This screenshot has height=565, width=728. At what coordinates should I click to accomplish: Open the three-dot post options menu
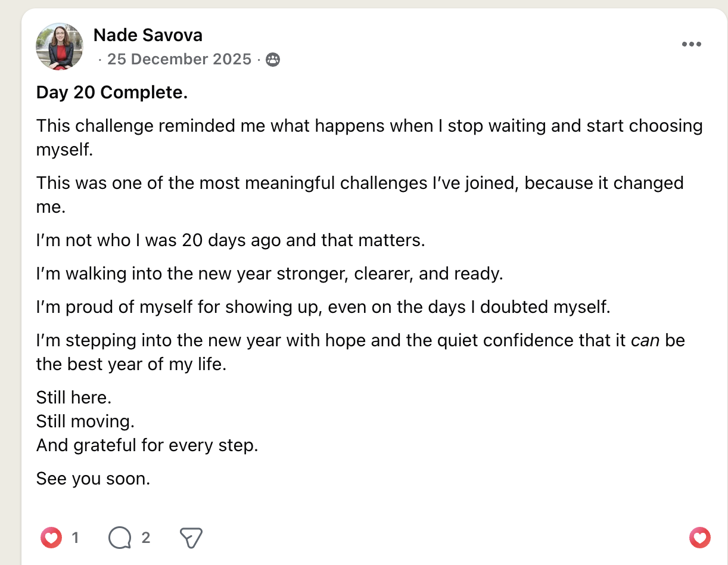click(691, 45)
